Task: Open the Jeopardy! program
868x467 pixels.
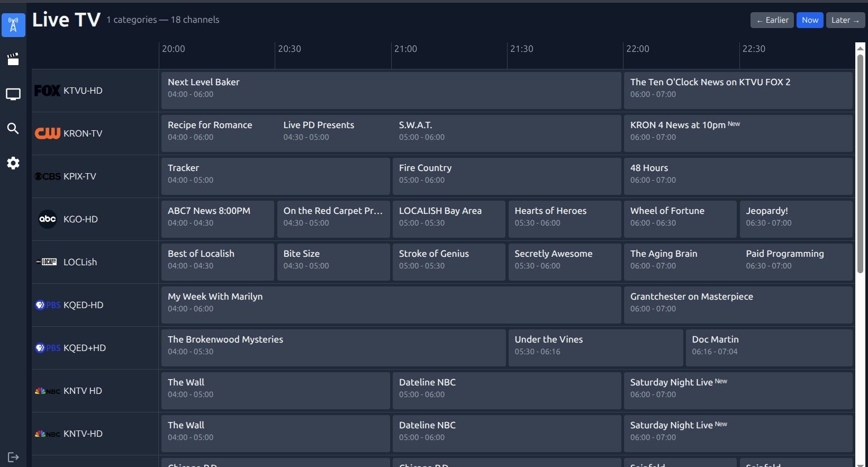Action: pyautogui.click(x=796, y=219)
